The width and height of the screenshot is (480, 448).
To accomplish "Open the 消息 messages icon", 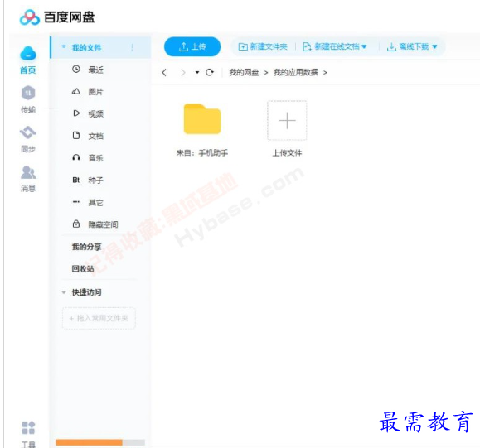I will 28,172.
